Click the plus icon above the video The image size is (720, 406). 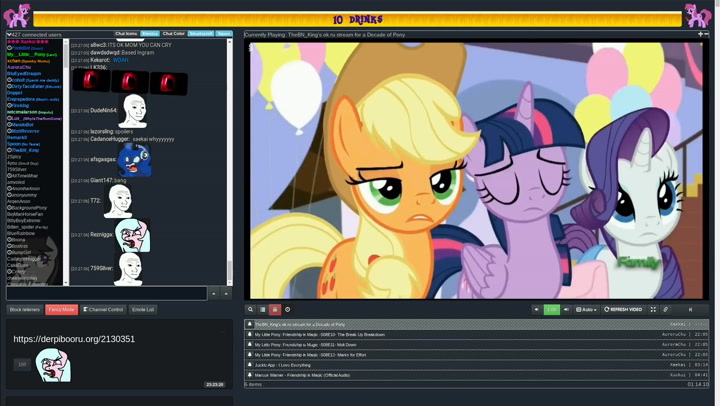pyautogui.click(x=700, y=34)
